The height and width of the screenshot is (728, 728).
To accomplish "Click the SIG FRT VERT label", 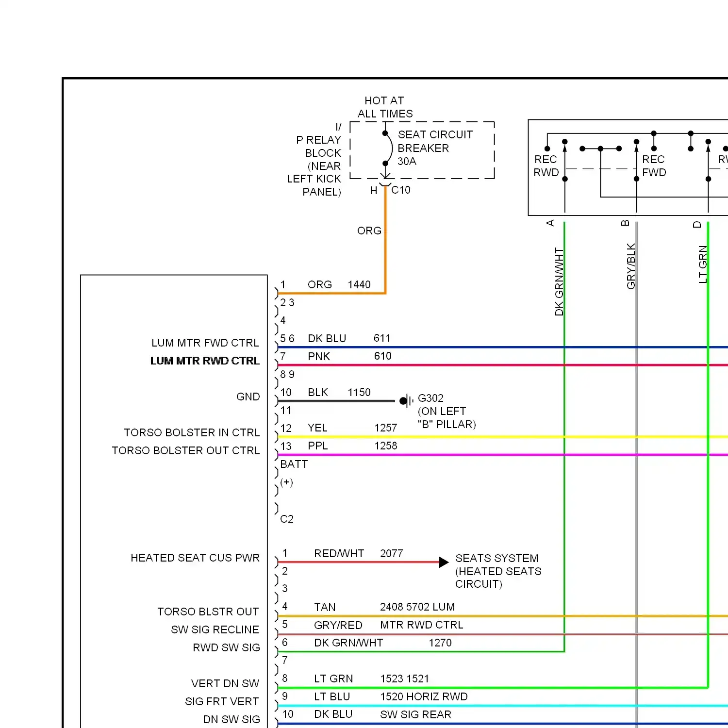I will [x=222, y=702].
